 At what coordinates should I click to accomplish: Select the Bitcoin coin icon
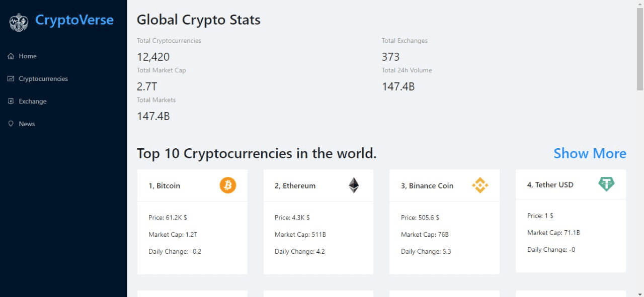(x=227, y=185)
